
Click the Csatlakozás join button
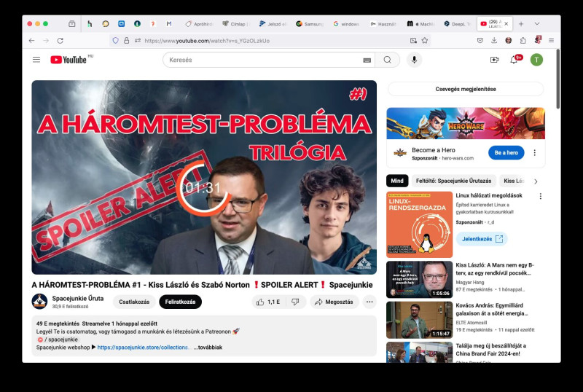(x=134, y=302)
